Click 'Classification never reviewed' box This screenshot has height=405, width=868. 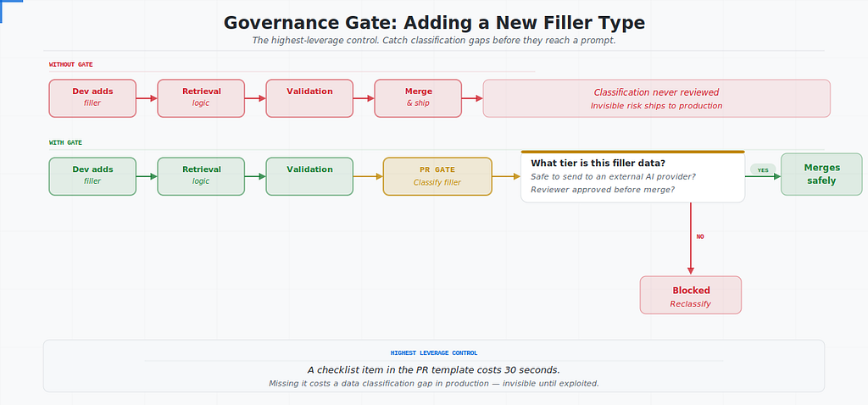(657, 98)
